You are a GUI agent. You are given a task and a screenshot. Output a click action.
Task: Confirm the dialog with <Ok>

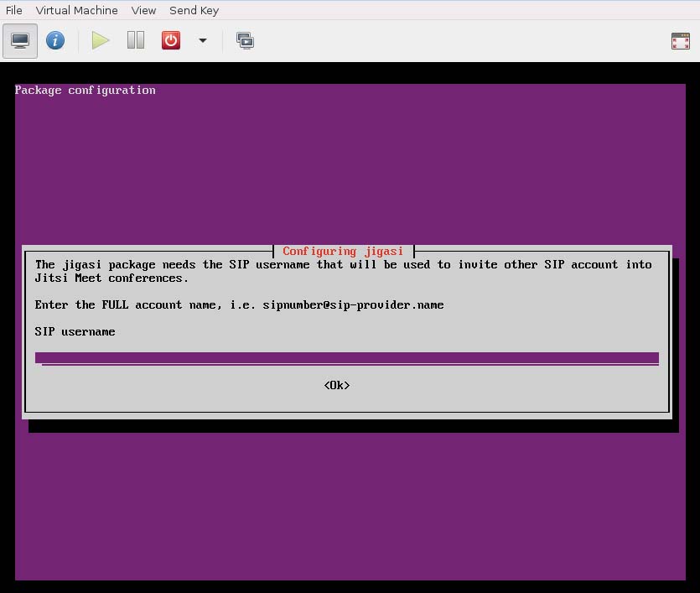pos(337,385)
